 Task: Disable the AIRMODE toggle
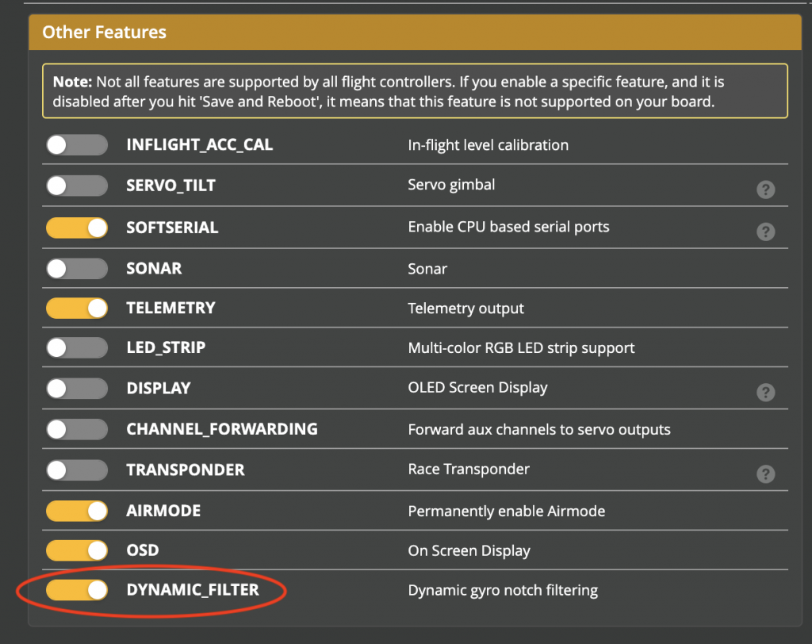pos(77,512)
